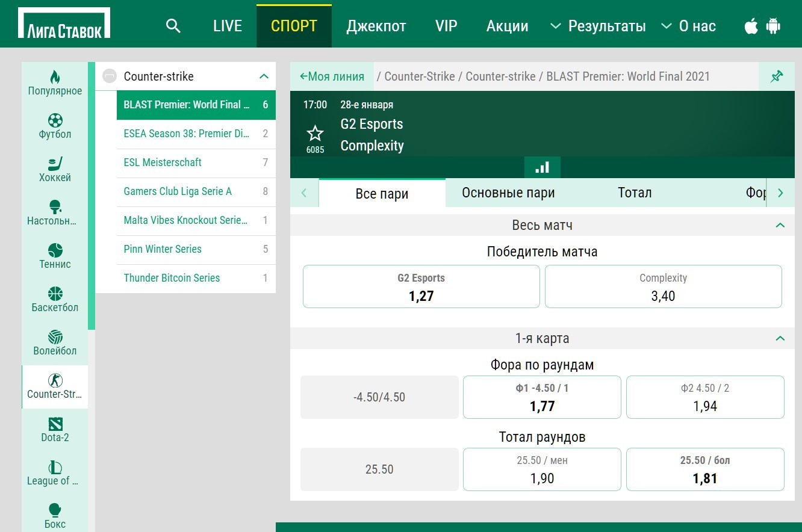Choose table tennis sport in sidebar
Viewport: 802px width, 532px height.
pyautogui.click(x=55, y=213)
